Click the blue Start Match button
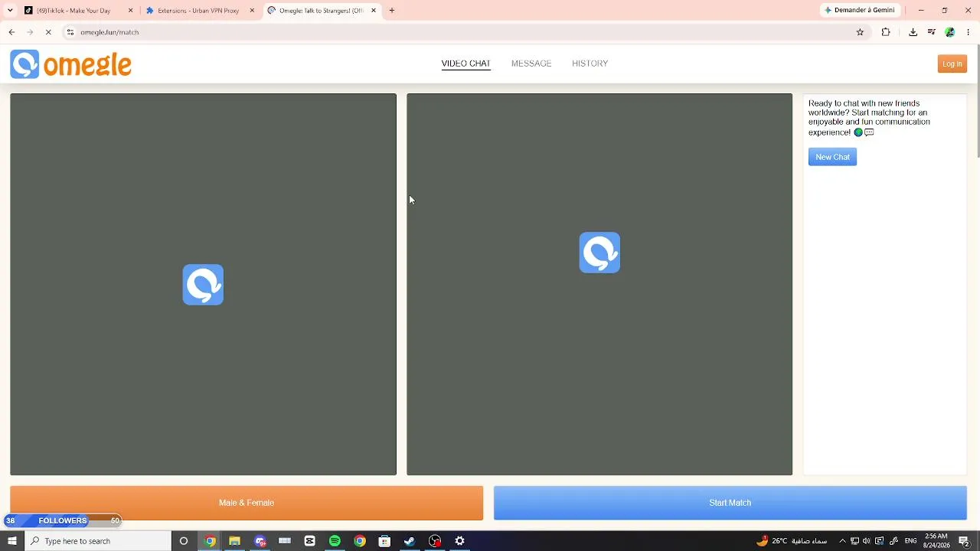The width and height of the screenshot is (980, 551). (x=730, y=503)
